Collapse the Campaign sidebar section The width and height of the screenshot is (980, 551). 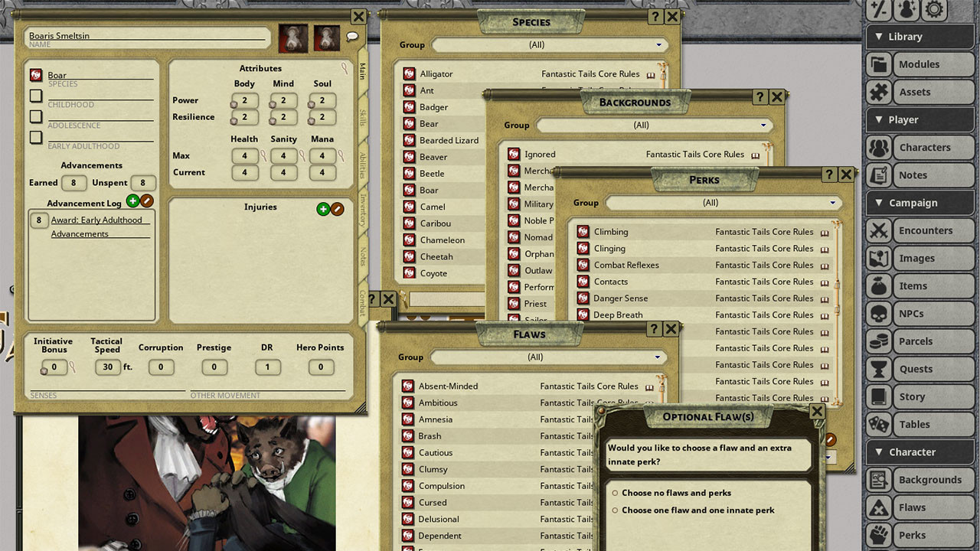[x=877, y=203]
